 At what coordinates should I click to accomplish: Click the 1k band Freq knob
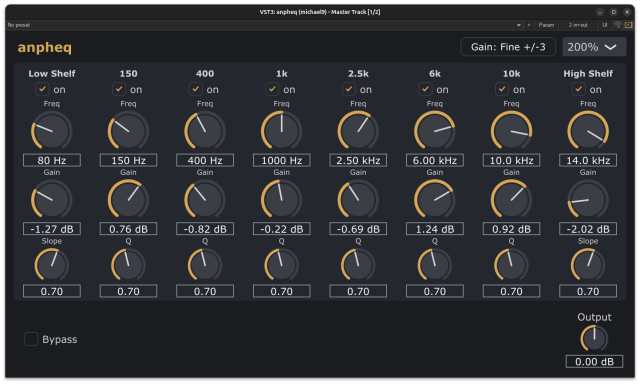[282, 131]
